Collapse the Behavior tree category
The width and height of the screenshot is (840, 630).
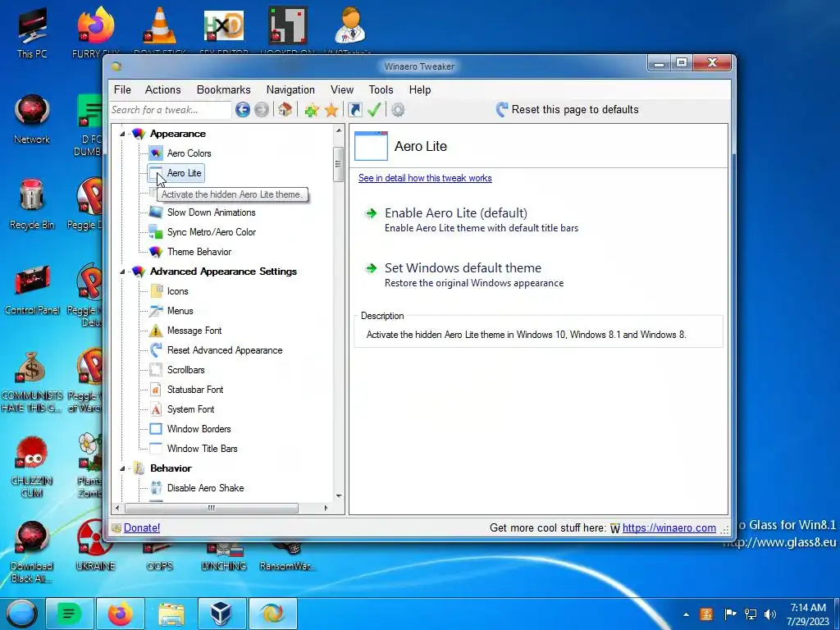(122, 468)
